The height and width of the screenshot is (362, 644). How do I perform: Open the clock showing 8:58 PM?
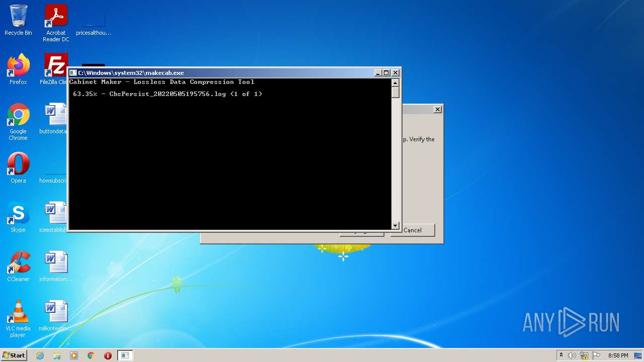point(618,355)
